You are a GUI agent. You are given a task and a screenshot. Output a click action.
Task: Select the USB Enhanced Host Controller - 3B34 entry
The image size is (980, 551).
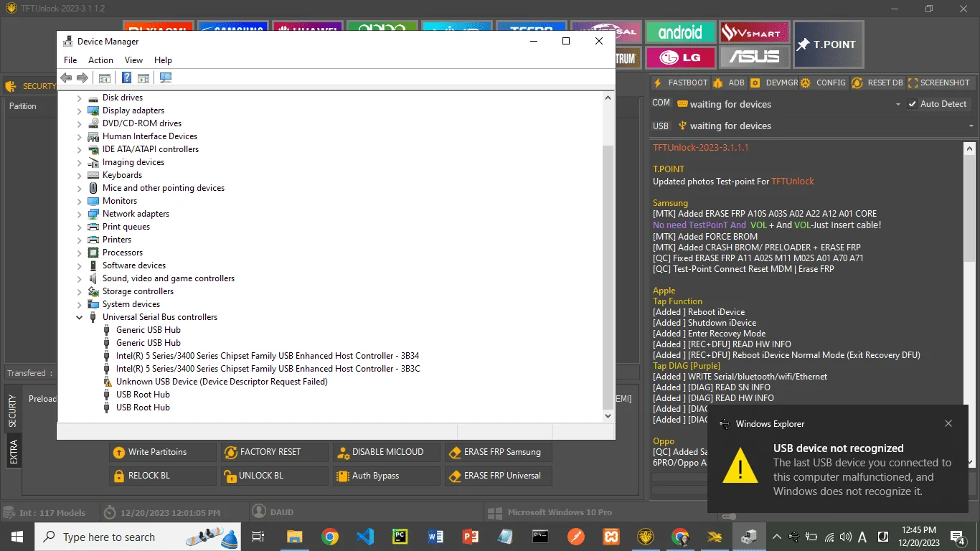pos(268,356)
